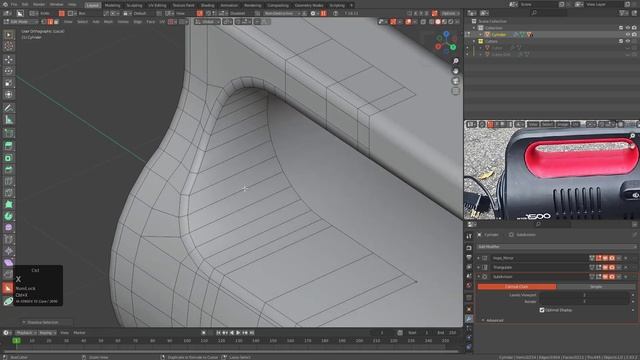Toggle camera view icon in the viewport

tap(456, 81)
